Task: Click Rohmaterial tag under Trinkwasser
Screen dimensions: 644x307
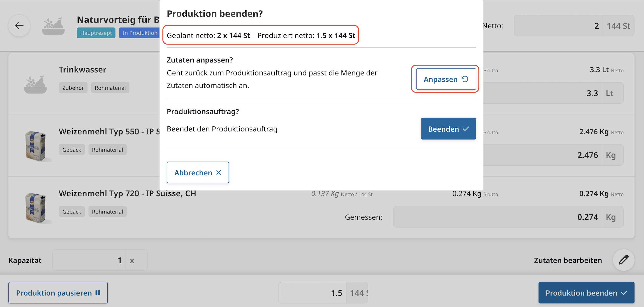Action: (x=110, y=88)
